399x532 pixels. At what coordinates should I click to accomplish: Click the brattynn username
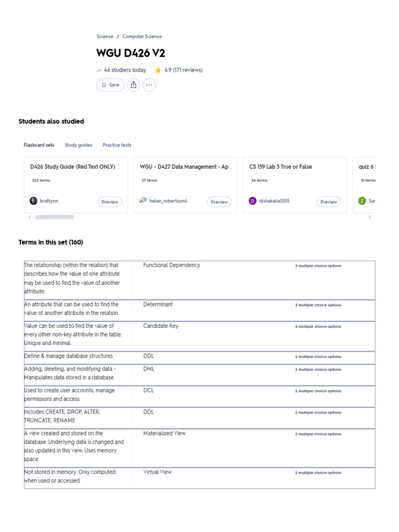pyautogui.click(x=49, y=201)
